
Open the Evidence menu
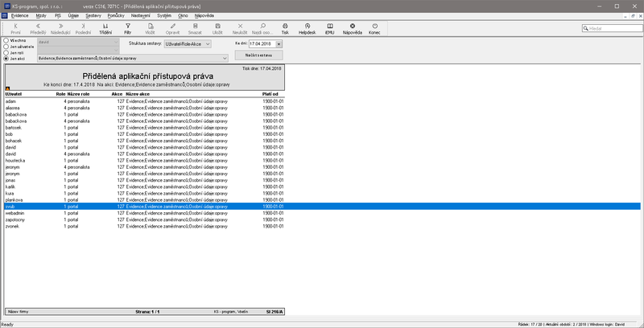click(x=19, y=15)
